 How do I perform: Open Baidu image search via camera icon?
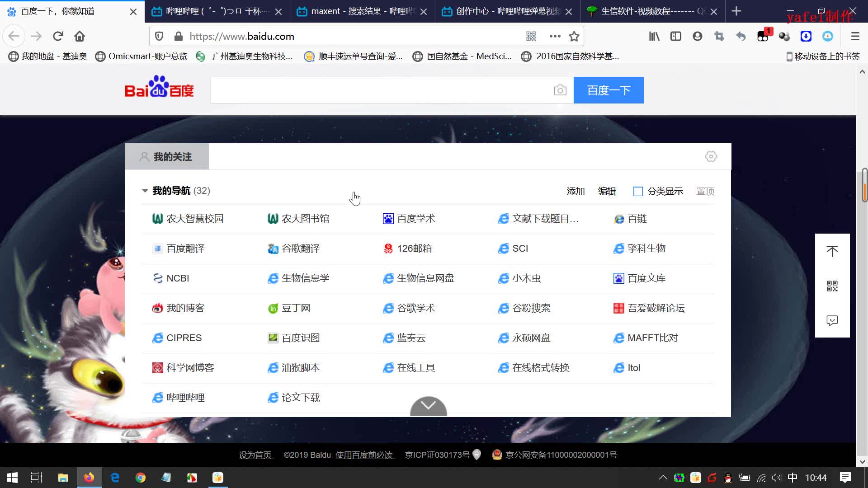pos(560,90)
